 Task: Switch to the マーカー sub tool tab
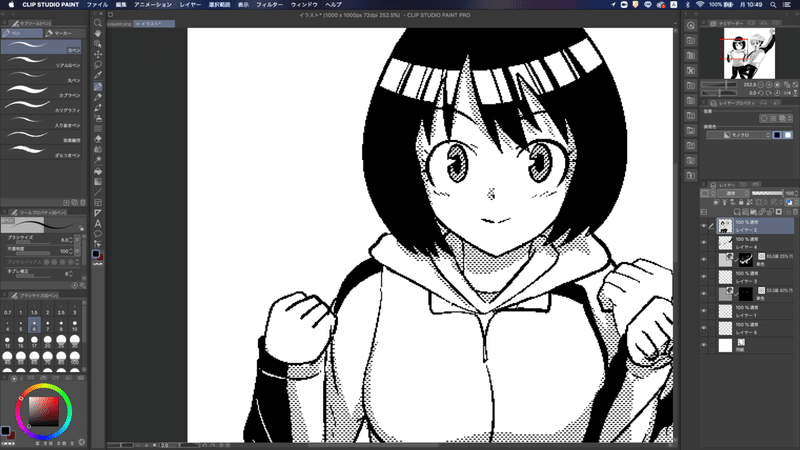(x=63, y=33)
